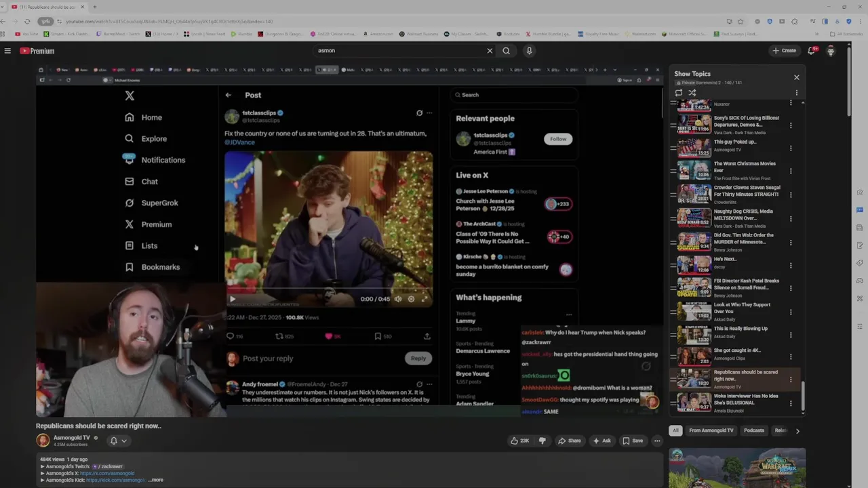Viewport: 868px width, 488px height.
Task: Open options for 'Woke Interviewer Has No Idea'
Action: click(791, 403)
